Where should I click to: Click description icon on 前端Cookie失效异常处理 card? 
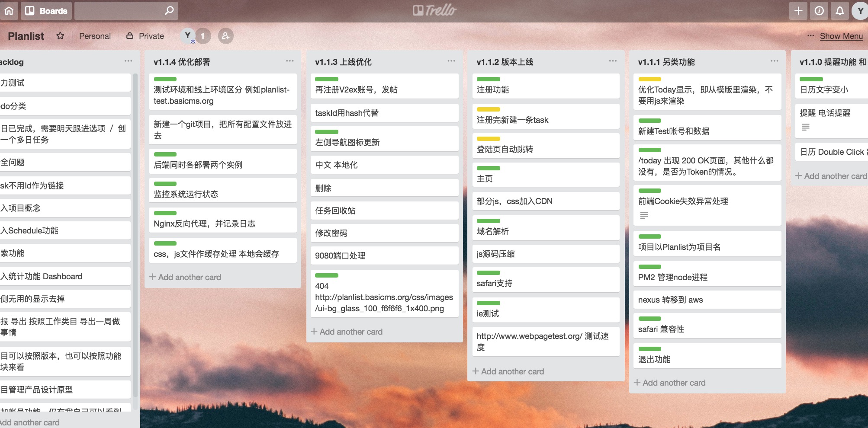(644, 215)
